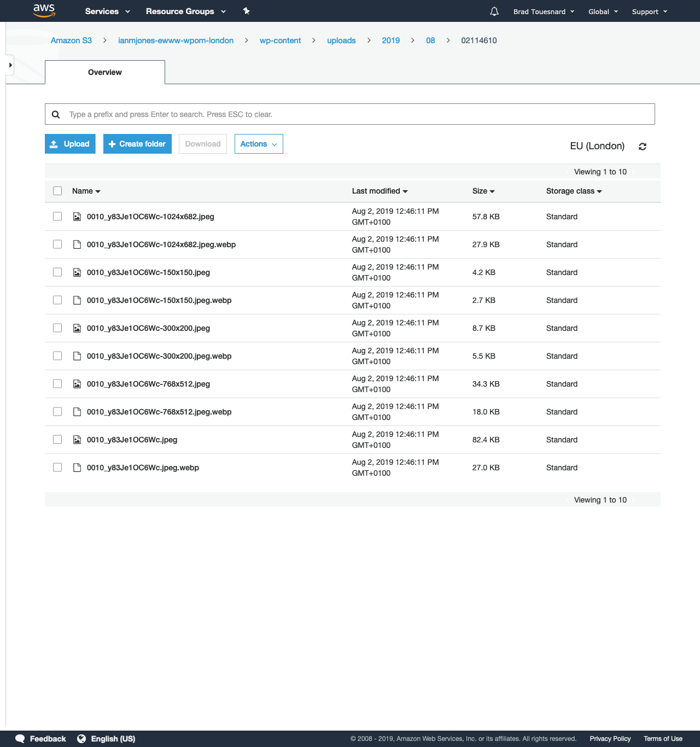Open file 0010_y83Je1OC6Wc.jpeg
The height and width of the screenshot is (747, 700).
coord(132,440)
